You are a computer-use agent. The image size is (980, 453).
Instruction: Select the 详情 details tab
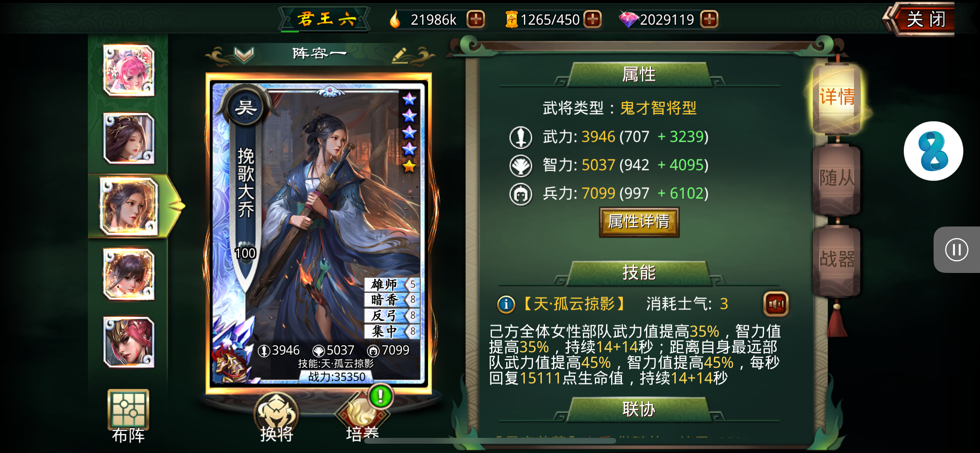(x=836, y=97)
